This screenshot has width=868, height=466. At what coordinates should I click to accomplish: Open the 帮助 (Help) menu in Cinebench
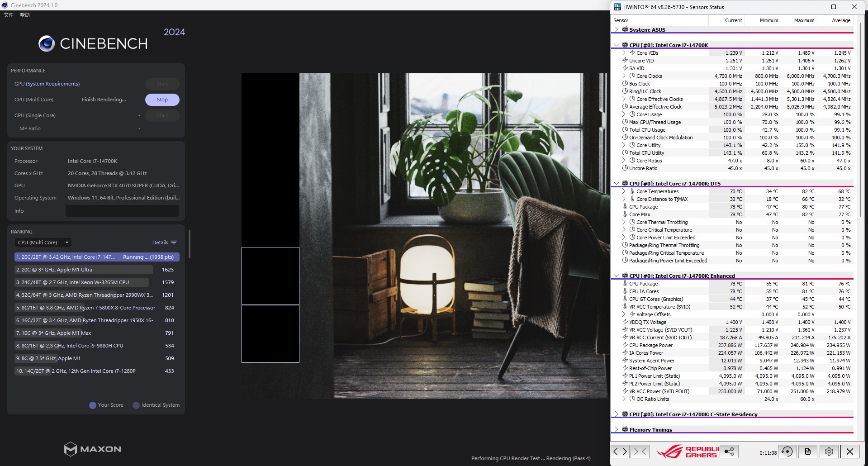(25, 15)
